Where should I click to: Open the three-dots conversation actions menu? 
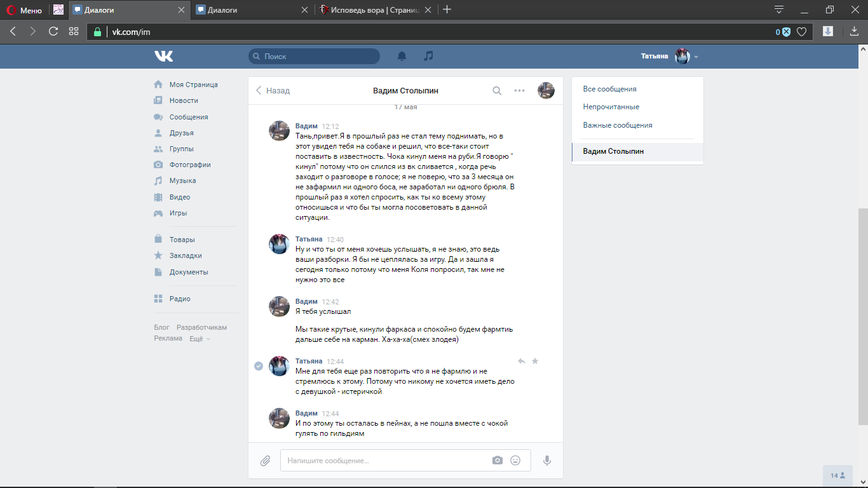point(519,90)
